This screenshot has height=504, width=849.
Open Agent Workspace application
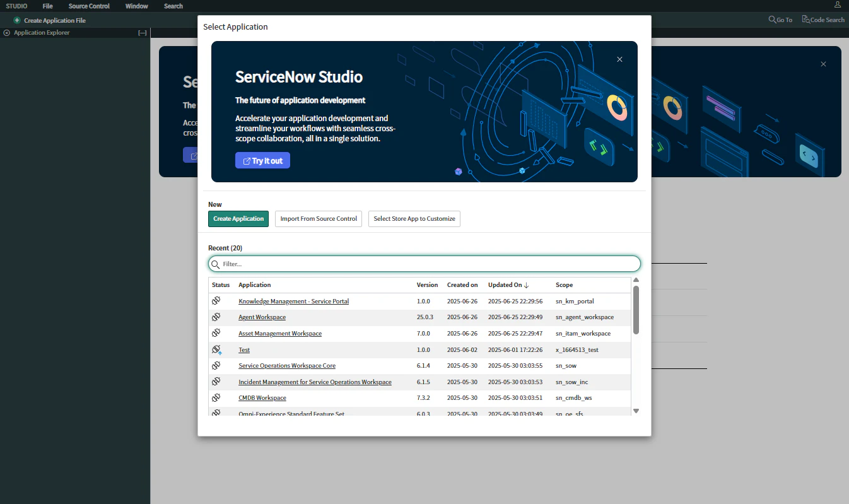pyautogui.click(x=262, y=317)
